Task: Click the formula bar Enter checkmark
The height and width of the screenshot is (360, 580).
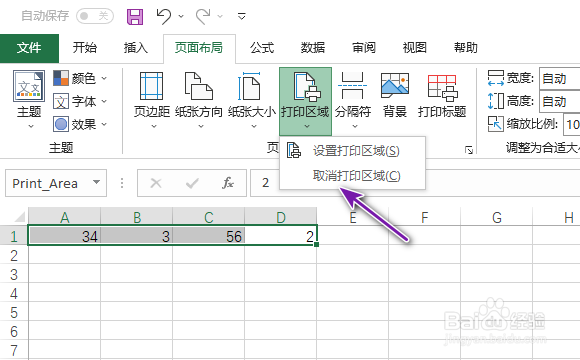Action: [192, 183]
